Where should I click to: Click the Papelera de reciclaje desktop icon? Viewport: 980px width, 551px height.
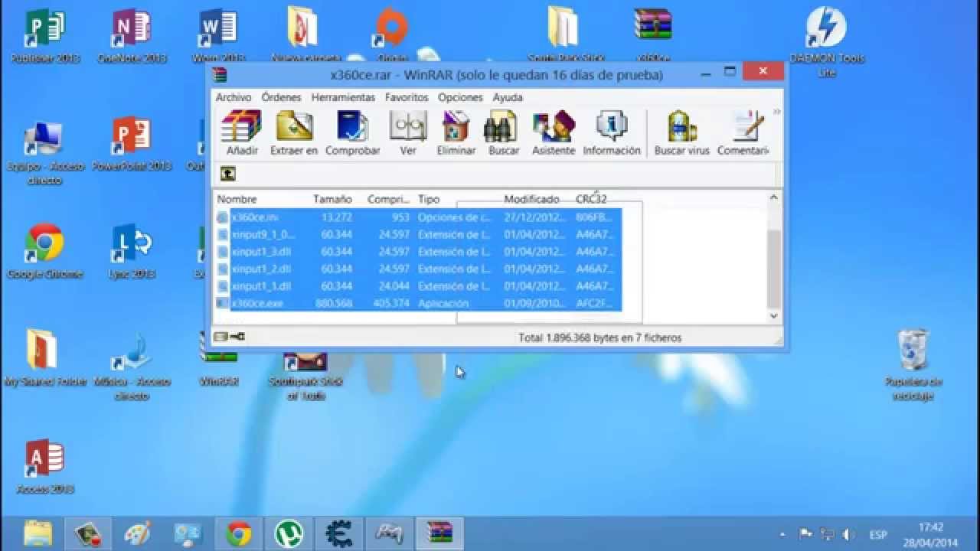pyautogui.click(x=913, y=365)
